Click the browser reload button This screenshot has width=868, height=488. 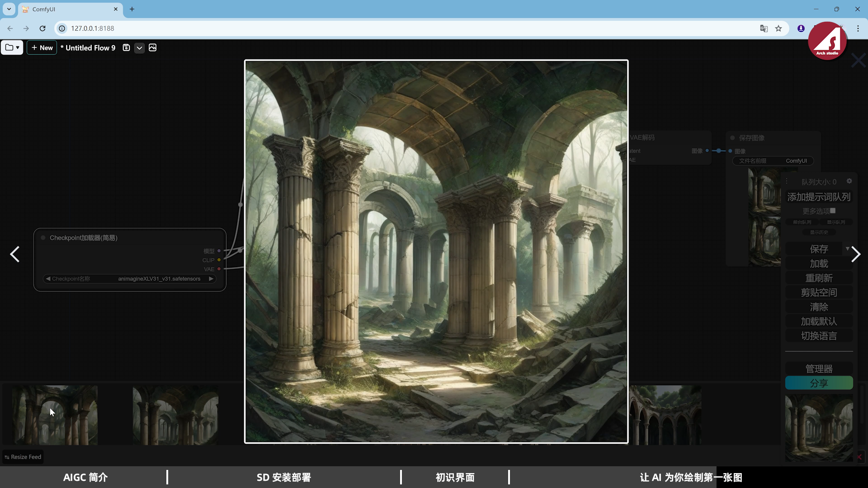coord(42,28)
